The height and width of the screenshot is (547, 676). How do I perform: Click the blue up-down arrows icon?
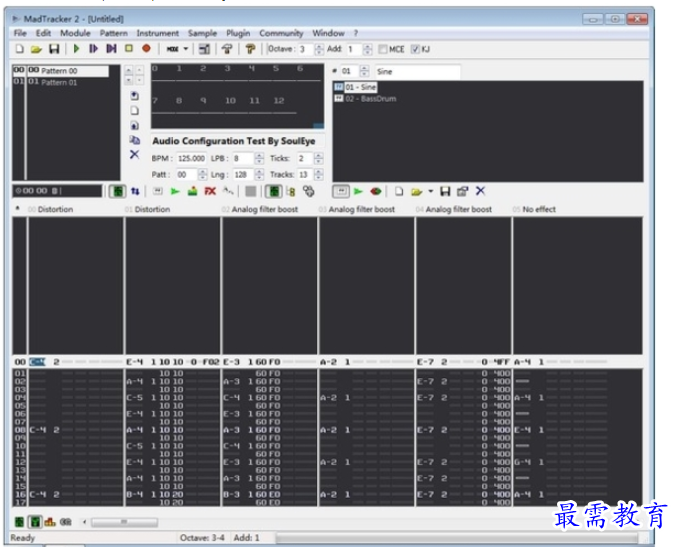(135, 191)
